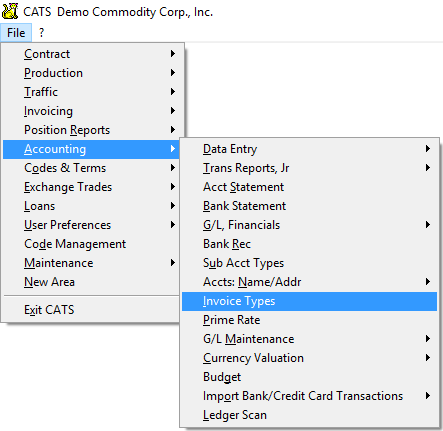Screen dimensions: 443x431
Task: Open the Production submenu
Action: coord(91,73)
